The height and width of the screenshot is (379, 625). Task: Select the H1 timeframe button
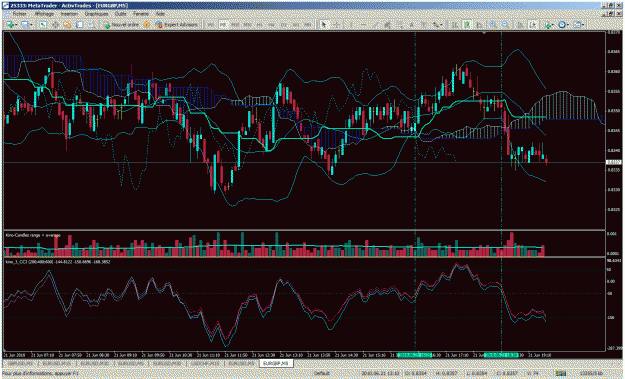[x=259, y=25]
